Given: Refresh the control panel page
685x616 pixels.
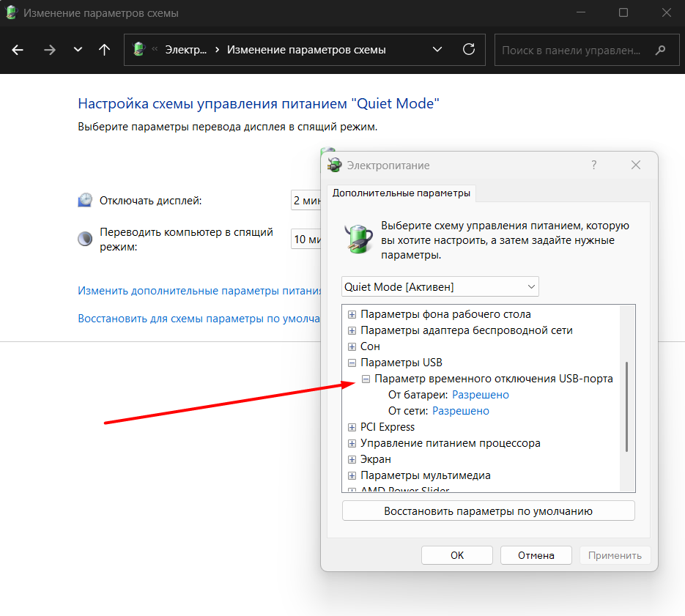Looking at the screenshot, I should tap(469, 50).
